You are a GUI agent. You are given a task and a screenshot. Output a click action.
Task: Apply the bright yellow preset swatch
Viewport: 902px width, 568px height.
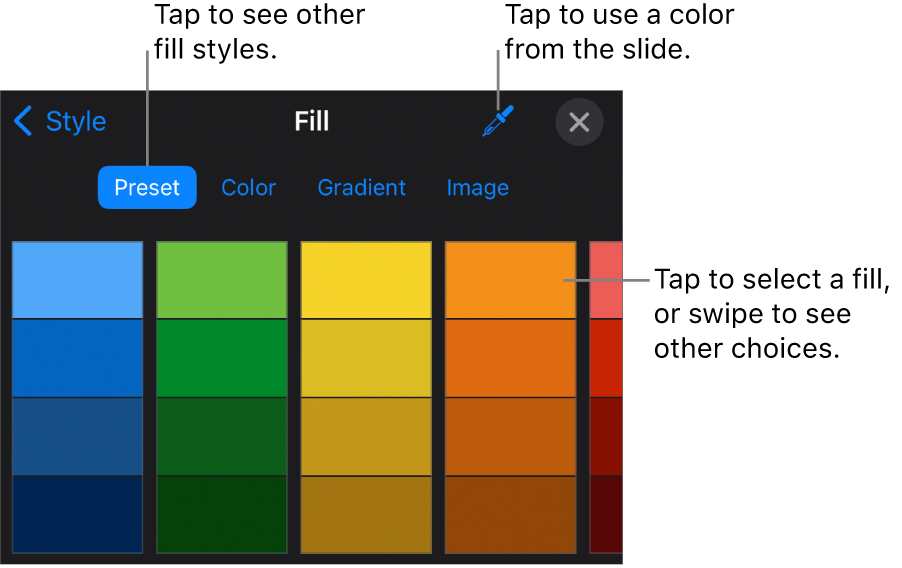(x=366, y=280)
